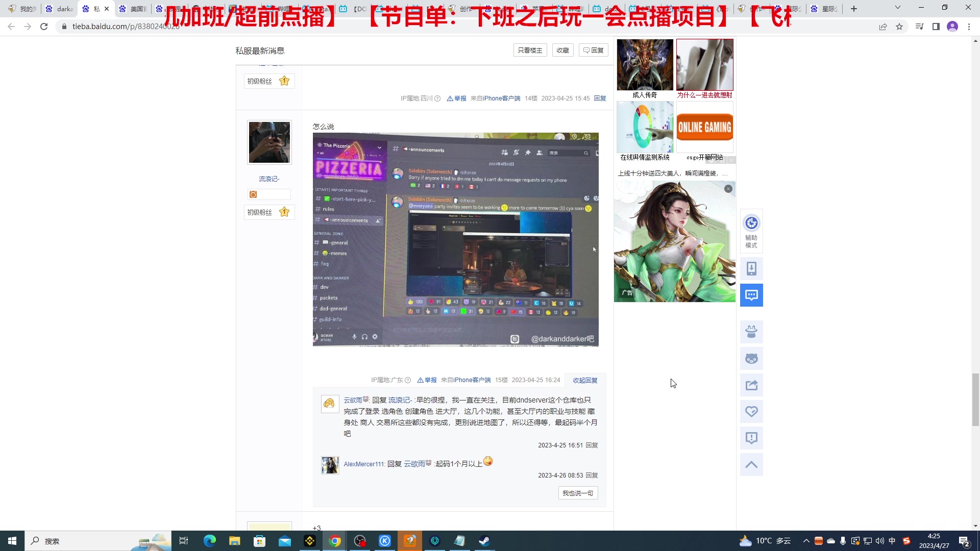This screenshot has width=980, height=551.
Task: Click the 收藏 bookmark post button
Action: coord(562,50)
